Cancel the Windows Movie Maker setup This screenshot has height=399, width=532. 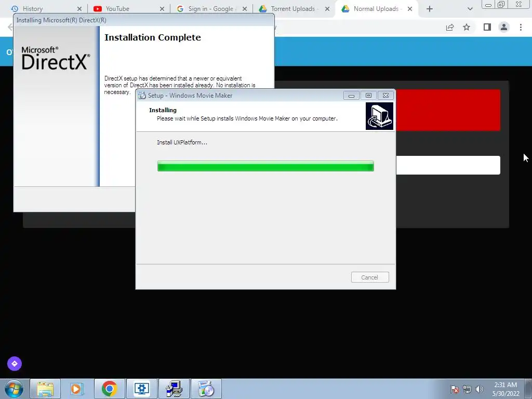[370, 277]
